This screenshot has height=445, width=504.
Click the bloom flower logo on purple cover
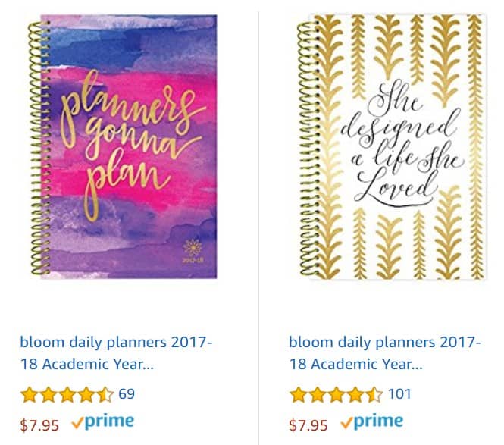click(193, 248)
